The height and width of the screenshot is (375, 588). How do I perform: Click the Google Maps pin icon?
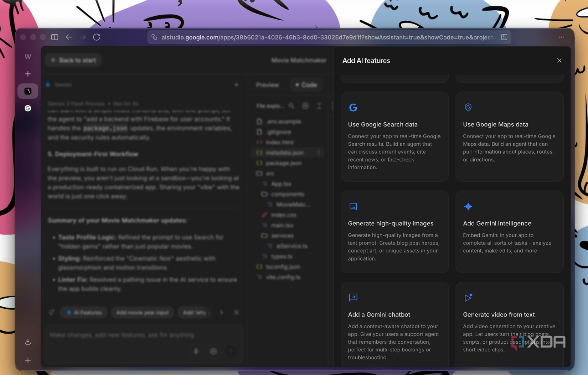(x=468, y=107)
